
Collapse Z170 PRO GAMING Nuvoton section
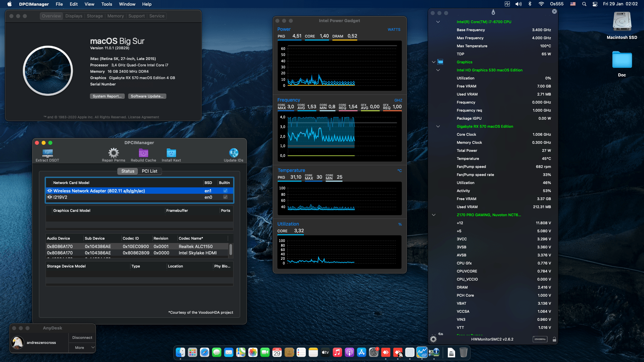(x=434, y=215)
